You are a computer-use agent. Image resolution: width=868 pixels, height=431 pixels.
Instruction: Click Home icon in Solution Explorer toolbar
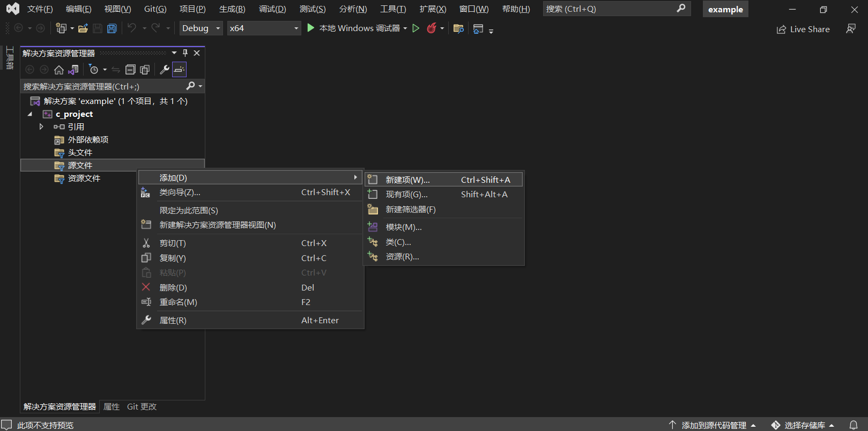coord(59,70)
